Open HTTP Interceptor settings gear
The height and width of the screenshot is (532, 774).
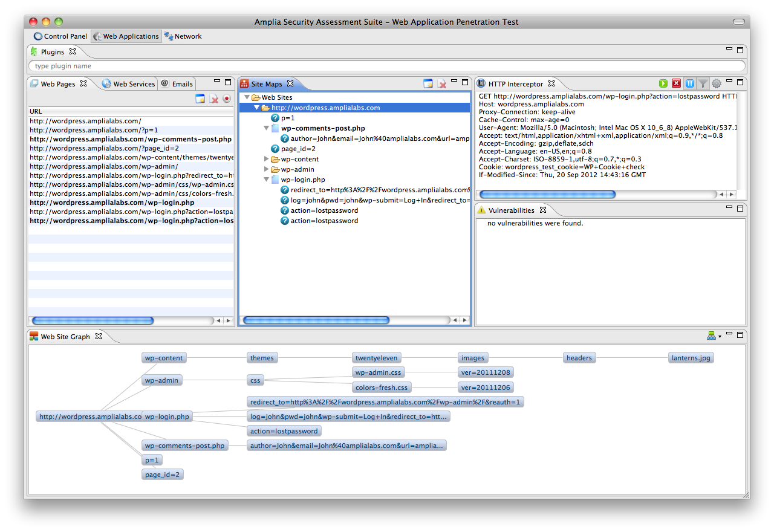pos(717,84)
